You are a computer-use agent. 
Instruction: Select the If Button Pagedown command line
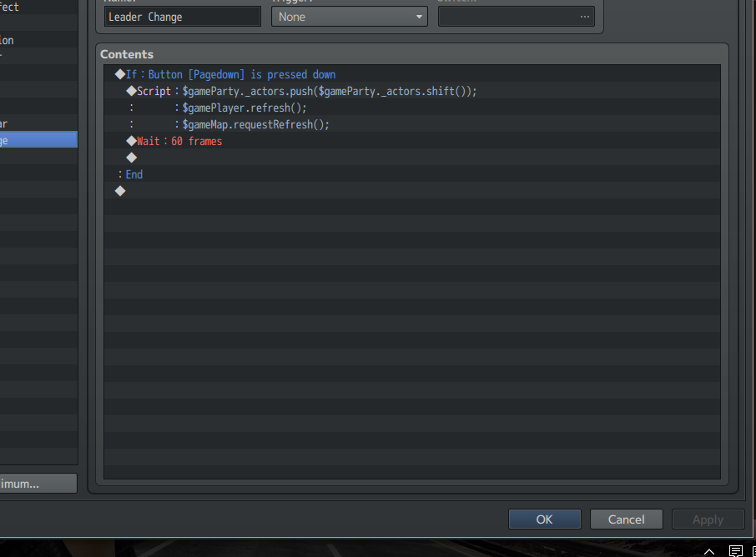pyautogui.click(x=242, y=75)
